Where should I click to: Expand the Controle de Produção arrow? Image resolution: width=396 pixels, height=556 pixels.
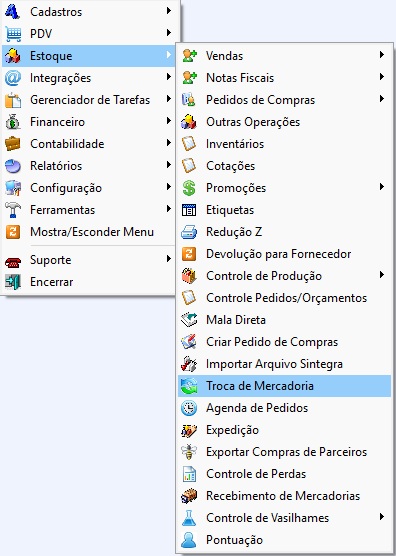point(382,274)
